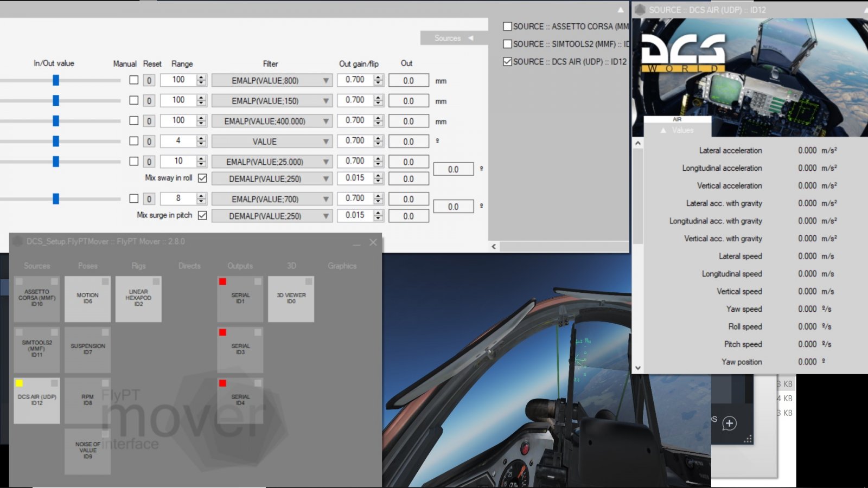Click the top-right corner square of SERIAL ID3 tile
Viewport: 868px width, 488px height.
click(258, 332)
